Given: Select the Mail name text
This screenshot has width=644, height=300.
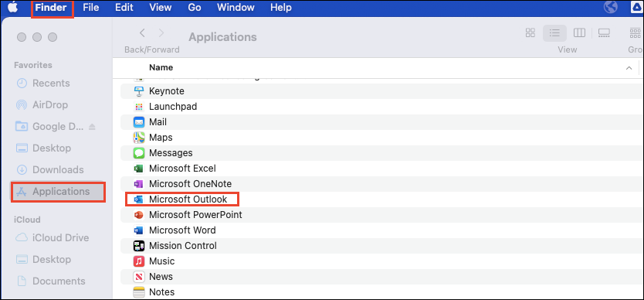Looking at the screenshot, I should (158, 122).
